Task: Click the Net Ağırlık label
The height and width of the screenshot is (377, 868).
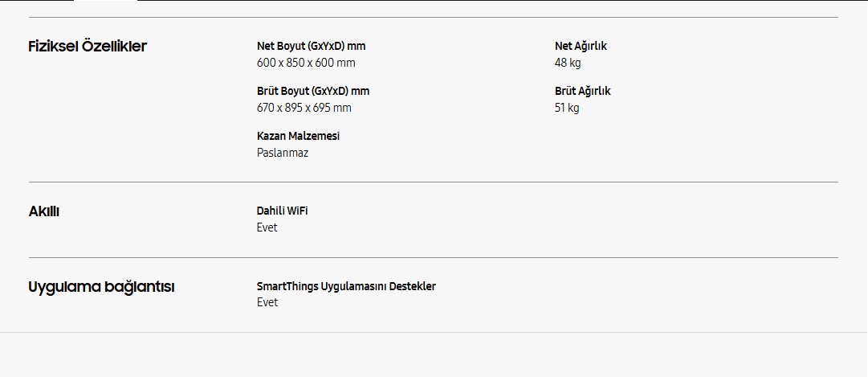Action: (581, 46)
